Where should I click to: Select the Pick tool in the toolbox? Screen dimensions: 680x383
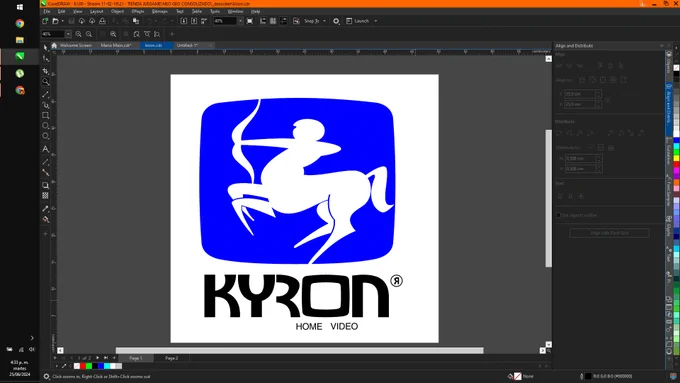pyautogui.click(x=46, y=48)
